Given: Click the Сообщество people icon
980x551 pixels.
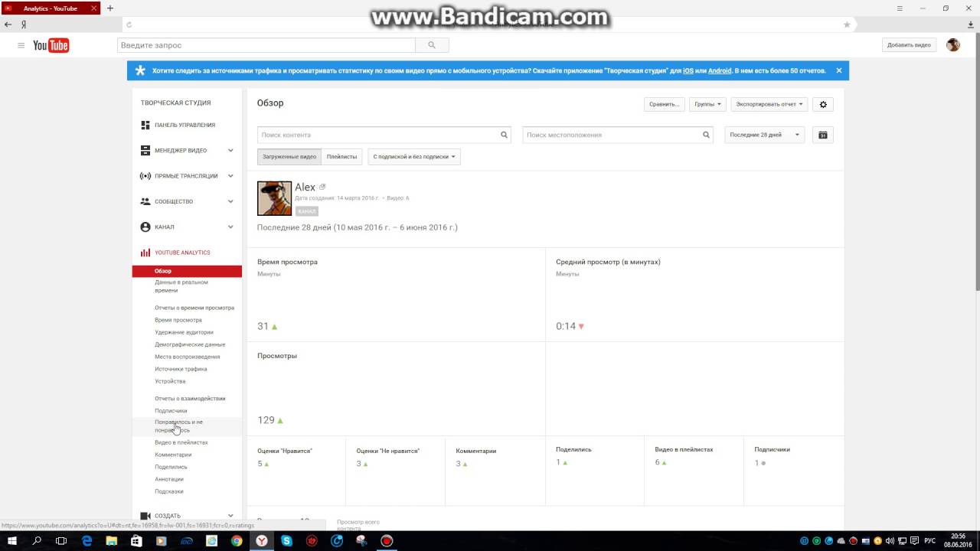Looking at the screenshot, I should click(145, 201).
